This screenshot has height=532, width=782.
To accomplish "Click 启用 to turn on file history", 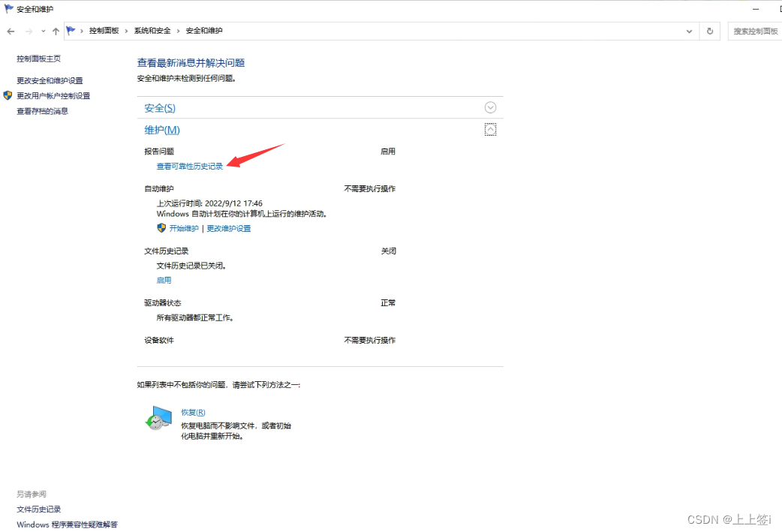I will (x=164, y=280).
